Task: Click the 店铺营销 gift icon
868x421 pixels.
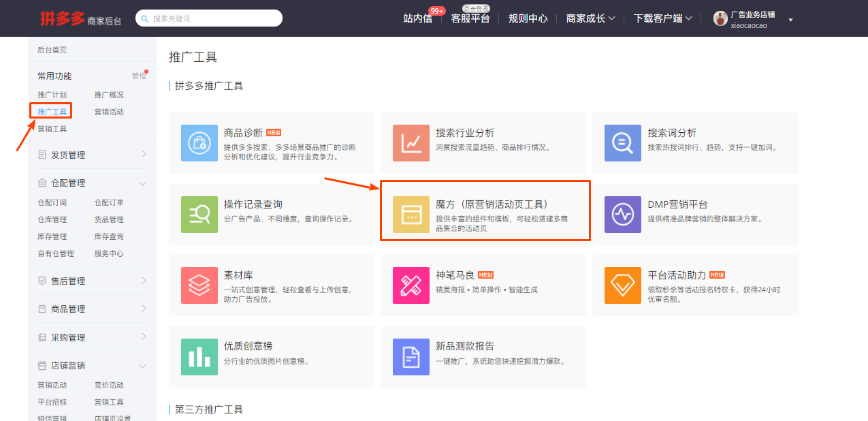Action: 42,366
